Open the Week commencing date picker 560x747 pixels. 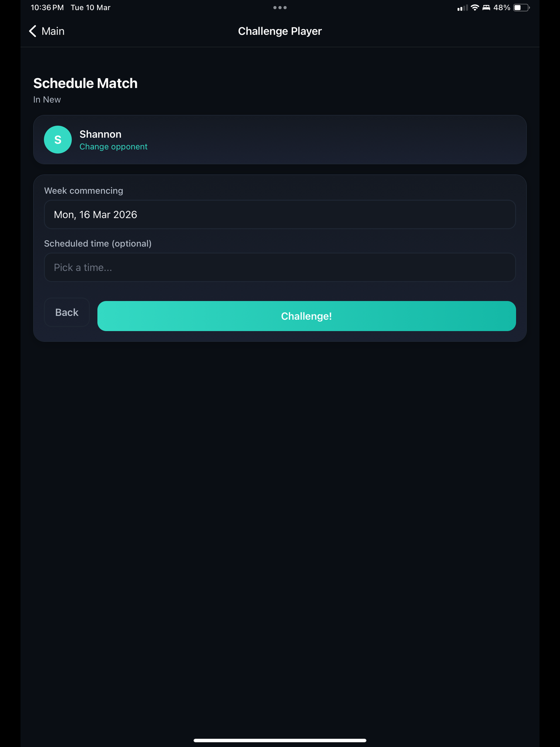[x=280, y=214]
